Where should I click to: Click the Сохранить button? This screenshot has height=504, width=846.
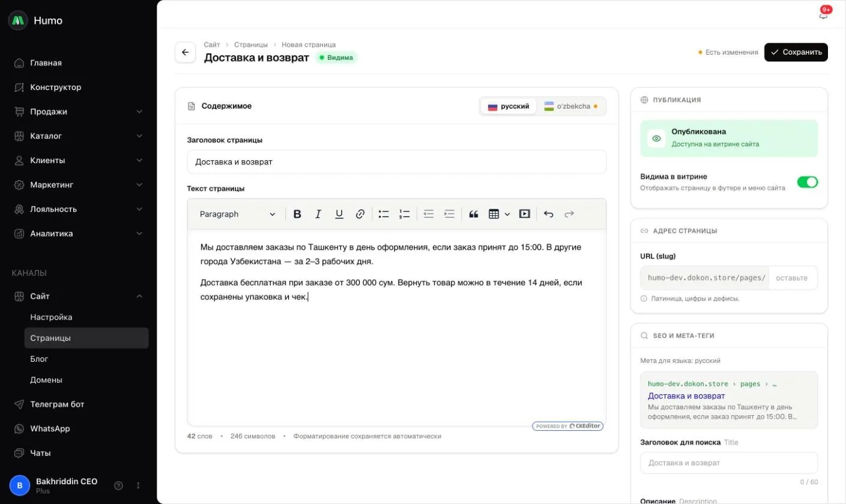pyautogui.click(x=796, y=52)
